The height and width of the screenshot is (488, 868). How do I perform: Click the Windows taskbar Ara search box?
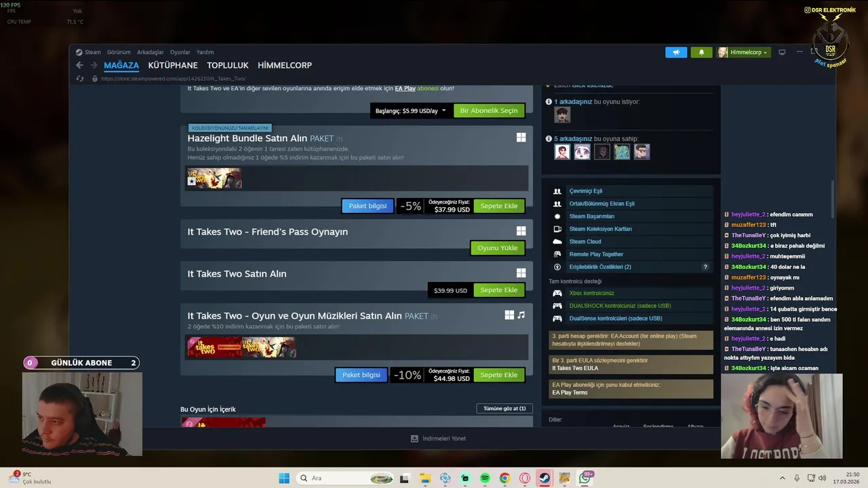(346, 478)
